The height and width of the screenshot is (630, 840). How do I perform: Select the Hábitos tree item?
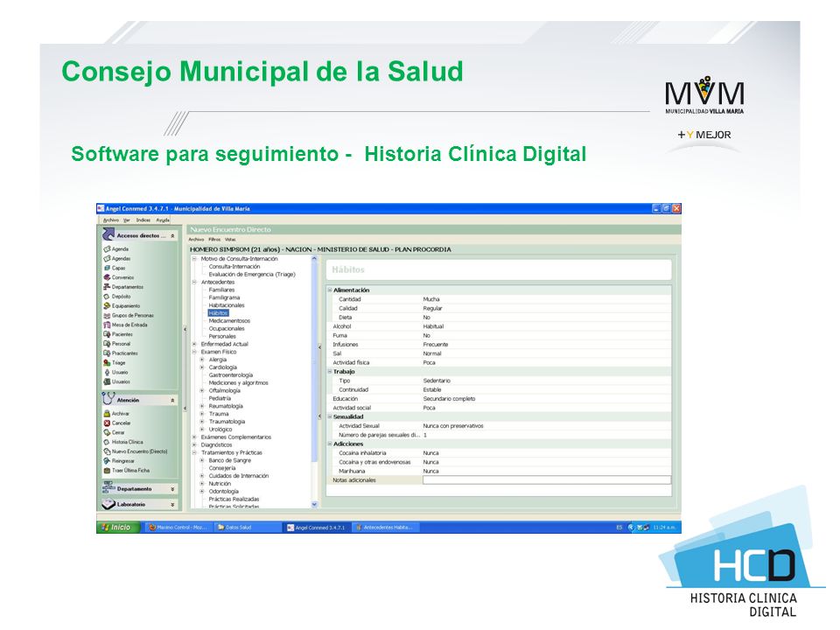pyautogui.click(x=218, y=313)
